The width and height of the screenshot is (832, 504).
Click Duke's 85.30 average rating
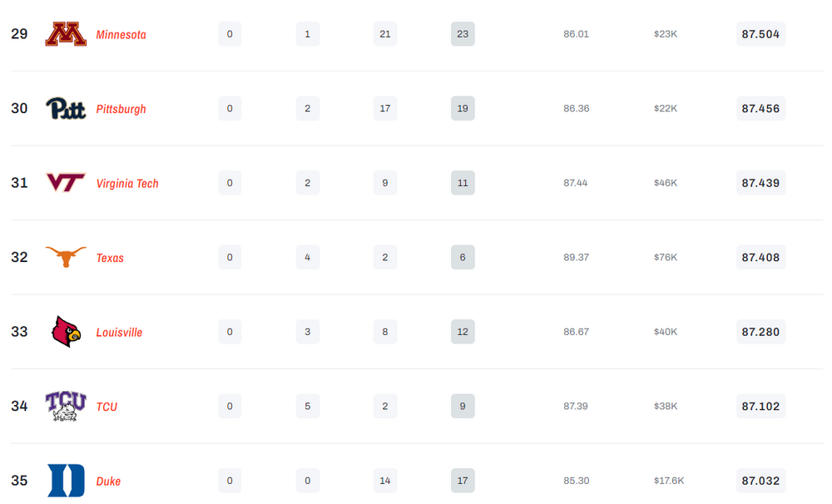point(577,481)
